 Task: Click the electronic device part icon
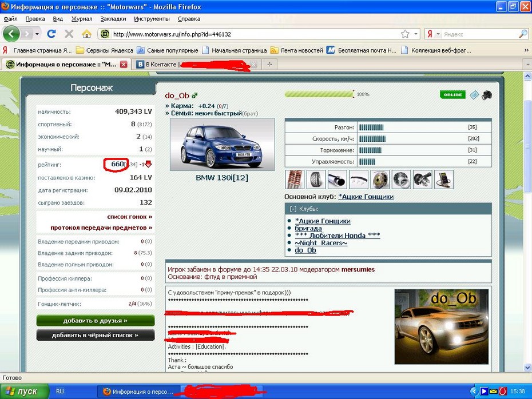click(x=444, y=179)
